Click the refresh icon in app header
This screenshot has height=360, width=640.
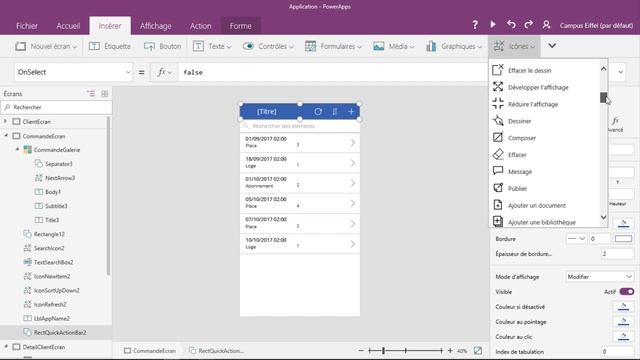tap(318, 111)
